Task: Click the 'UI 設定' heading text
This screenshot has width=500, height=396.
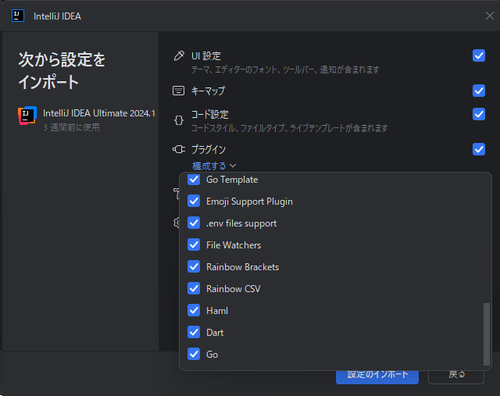Action: pyautogui.click(x=206, y=56)
